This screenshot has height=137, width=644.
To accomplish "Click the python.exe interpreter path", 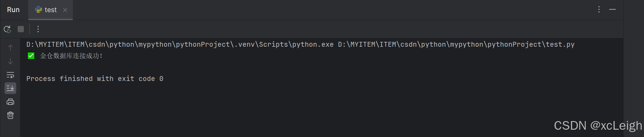I will click(180, 45).
